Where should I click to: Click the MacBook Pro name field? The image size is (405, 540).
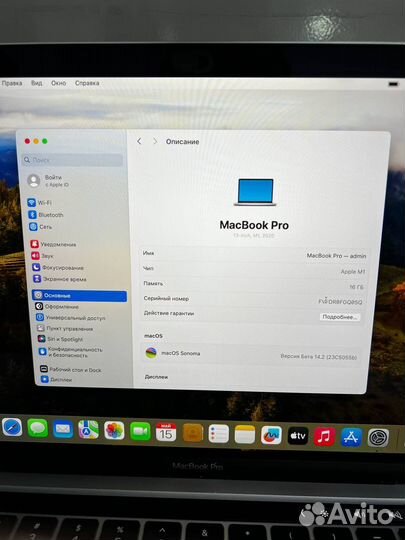pyautogui.click(x=336, y=256)
